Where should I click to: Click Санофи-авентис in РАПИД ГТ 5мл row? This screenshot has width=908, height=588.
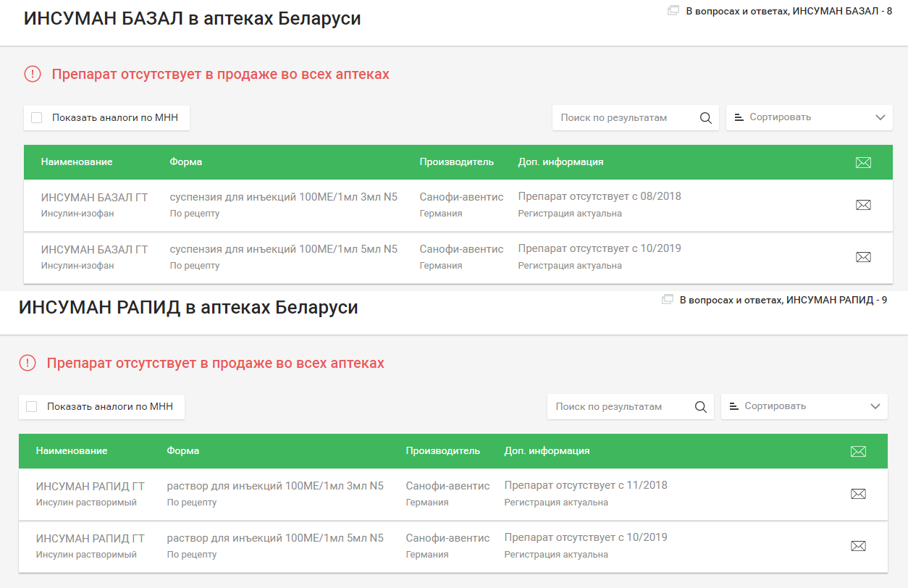tap(447, 538)
